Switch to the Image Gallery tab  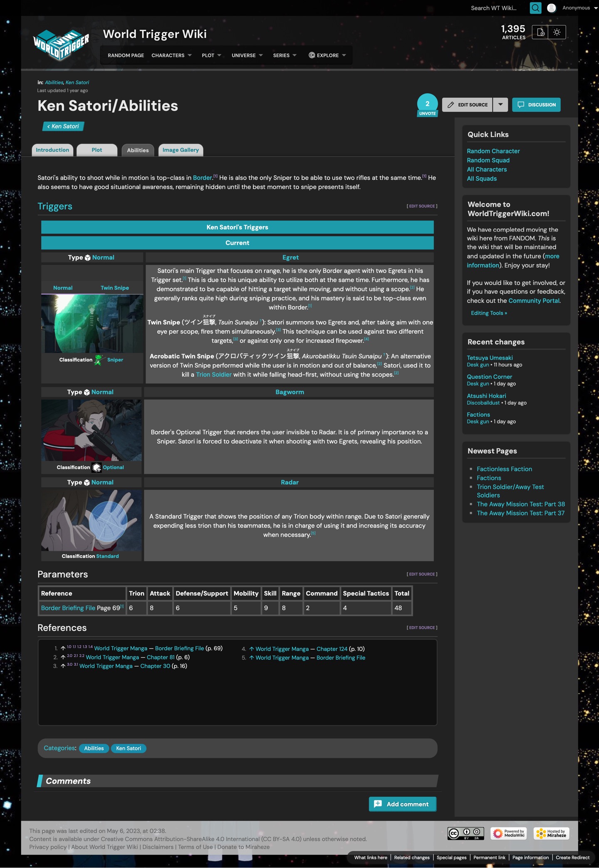point(181,150)
